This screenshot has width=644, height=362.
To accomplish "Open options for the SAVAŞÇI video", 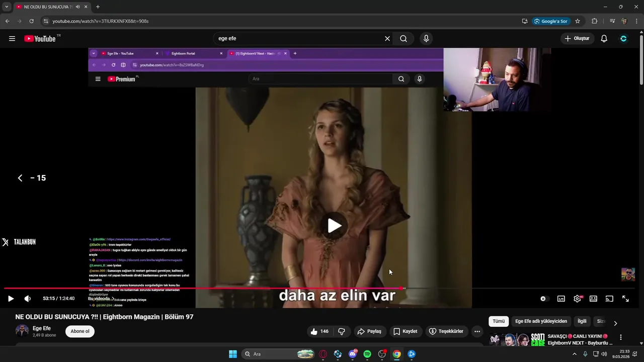I will pyautogui.click(x=620, y=337).
